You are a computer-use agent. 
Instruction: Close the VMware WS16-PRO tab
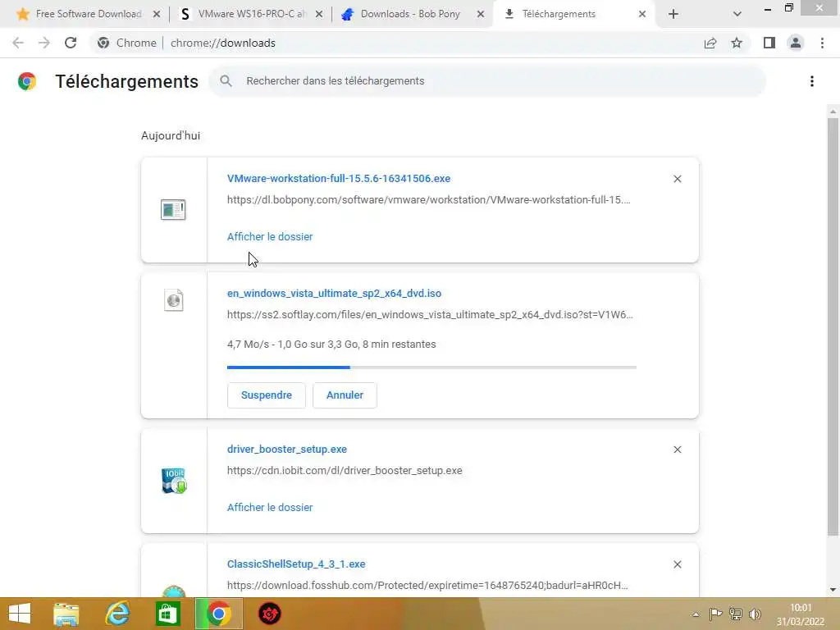click(319, 15)
